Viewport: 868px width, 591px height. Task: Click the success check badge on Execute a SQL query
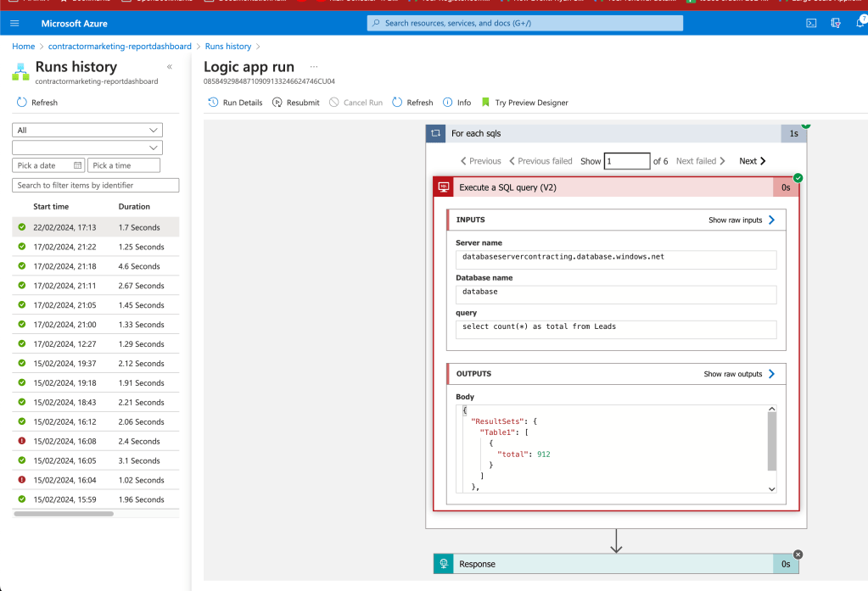[x=798, y=177]
